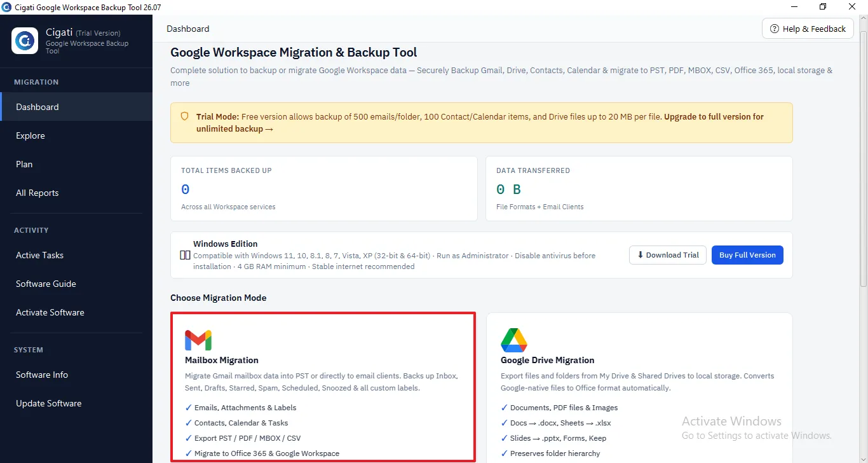Image resolution: width=868 pixels, height=463 pixels.
Task: Click the Windows logo icon beside Windows Edition
Action: pos(186,255)
